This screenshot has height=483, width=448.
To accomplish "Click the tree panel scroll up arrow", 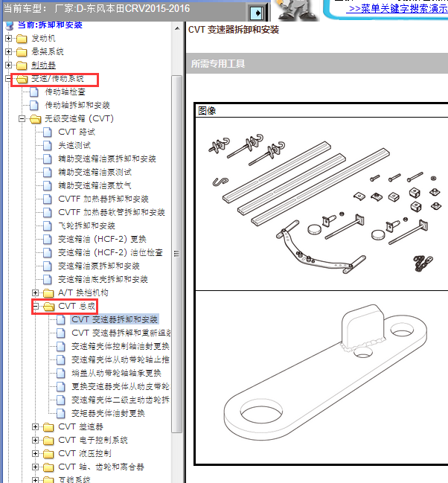I will (177, 28).
